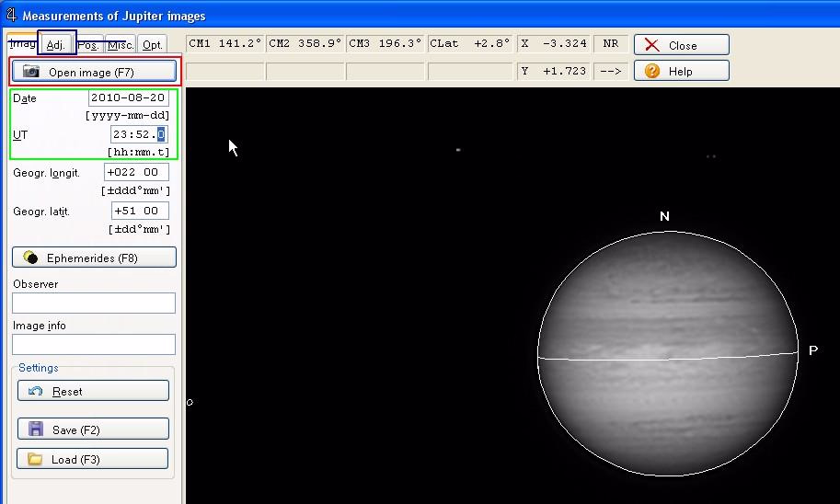
Task: Click the floppy disk Save icon
Action: click(x=36, y=430)
